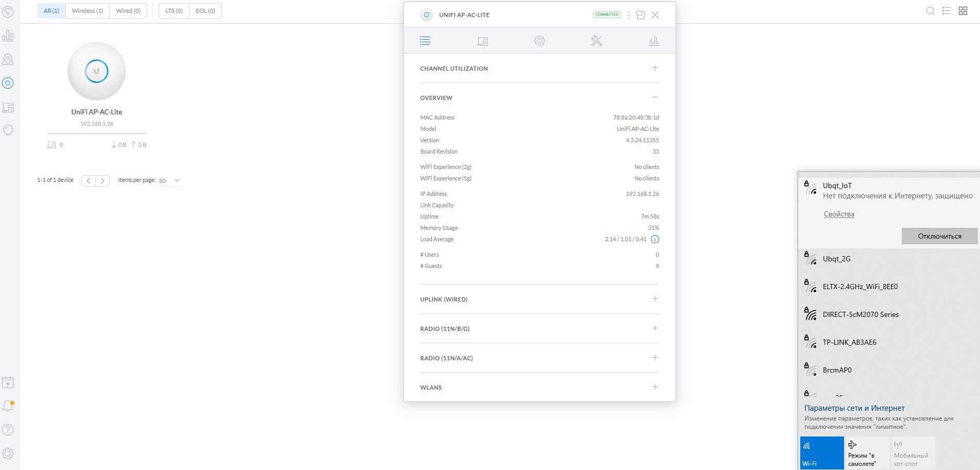Toggle the Wi-Fi quick action tile
980x470 pixels.
pos(822,453)
